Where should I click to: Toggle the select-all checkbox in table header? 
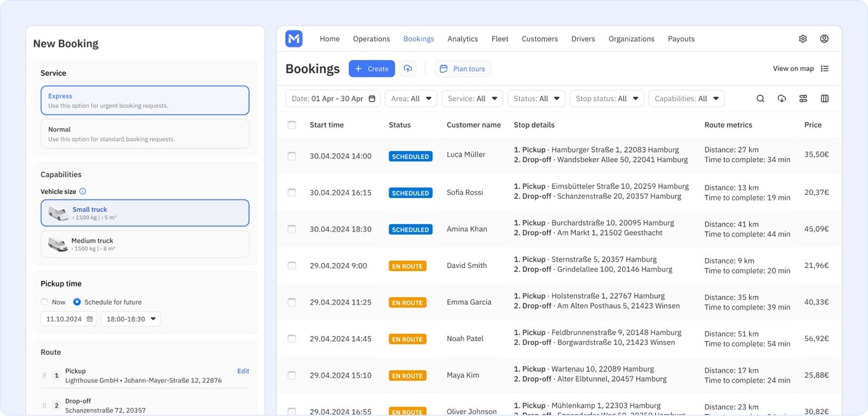pos(292,125)
